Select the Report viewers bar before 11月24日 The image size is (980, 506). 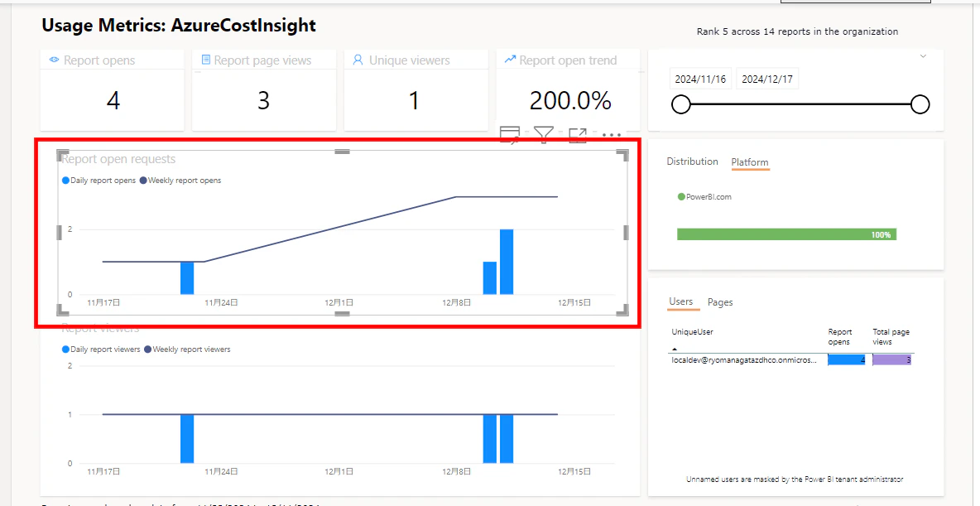(187, 438)
